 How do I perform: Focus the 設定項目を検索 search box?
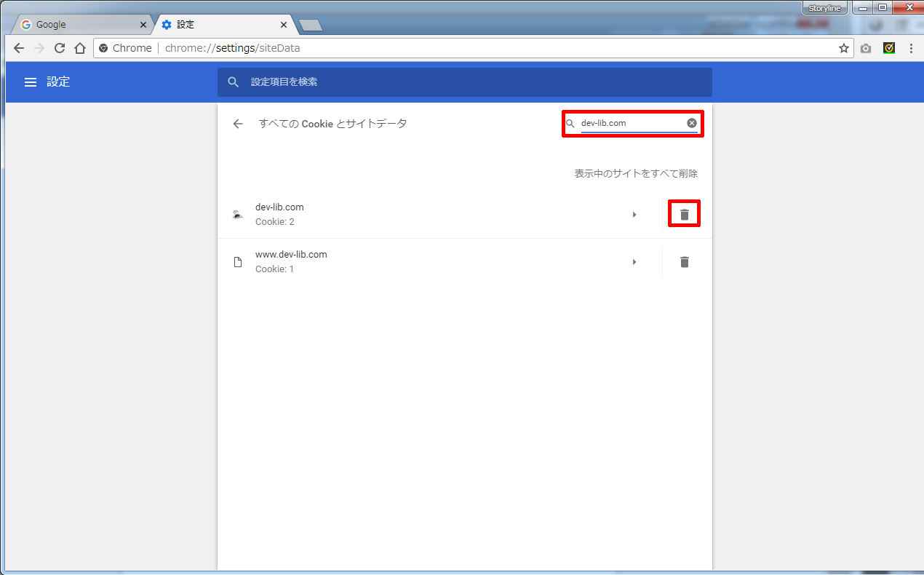tap(466, 82)
